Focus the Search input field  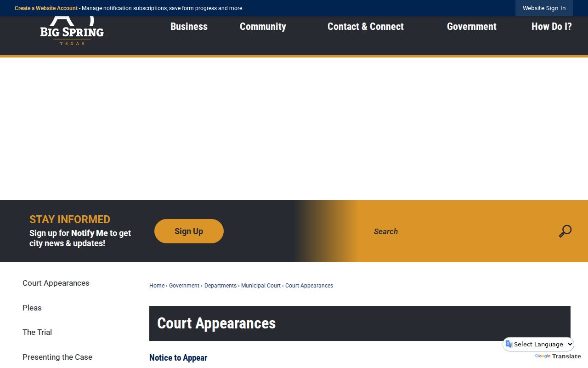point(459,231)
